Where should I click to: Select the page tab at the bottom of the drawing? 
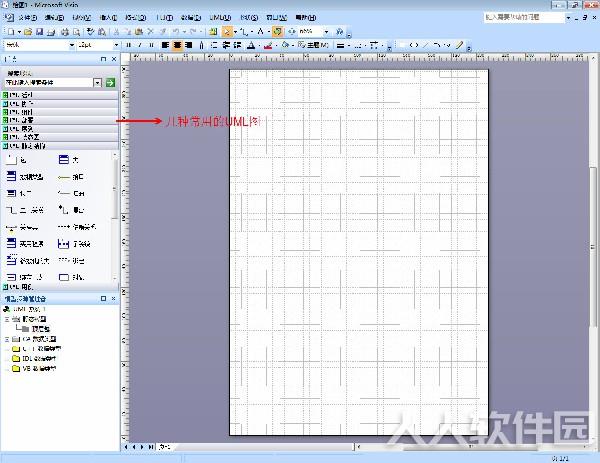pos(165,447)
